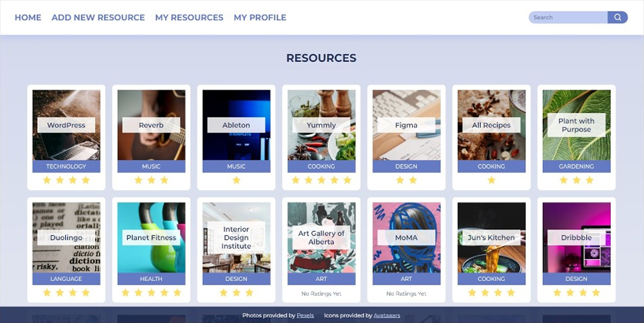Viewport: 644px width, 323px height.
Task: Click TECHNOLOGY category on WordPress card
Action: tap(66, 167)
